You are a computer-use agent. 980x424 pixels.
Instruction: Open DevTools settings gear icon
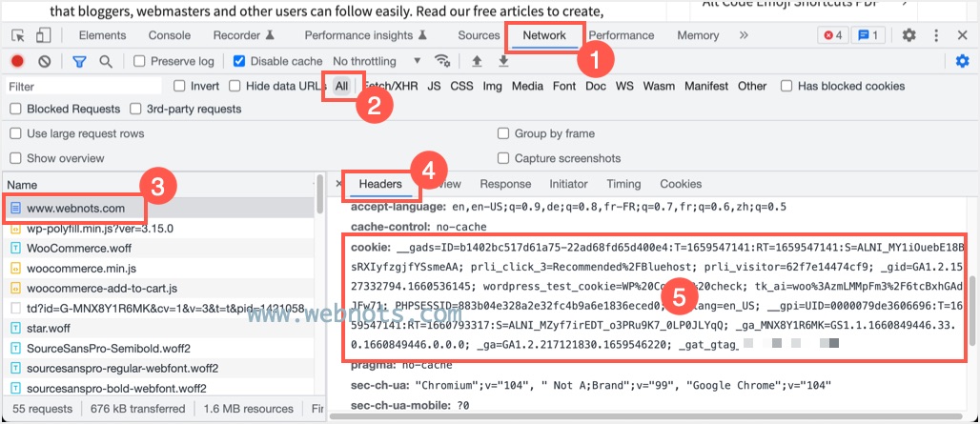click(909, 35)
